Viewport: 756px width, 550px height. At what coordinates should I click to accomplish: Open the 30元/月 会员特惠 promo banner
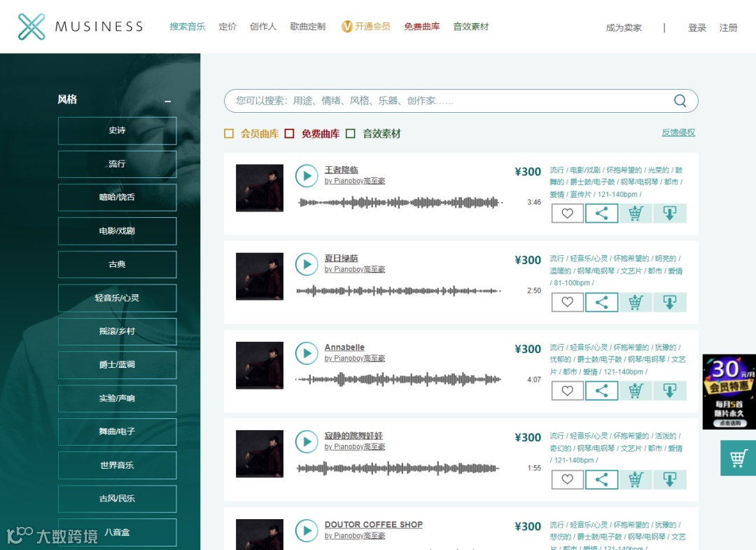[x=729, y=392]
